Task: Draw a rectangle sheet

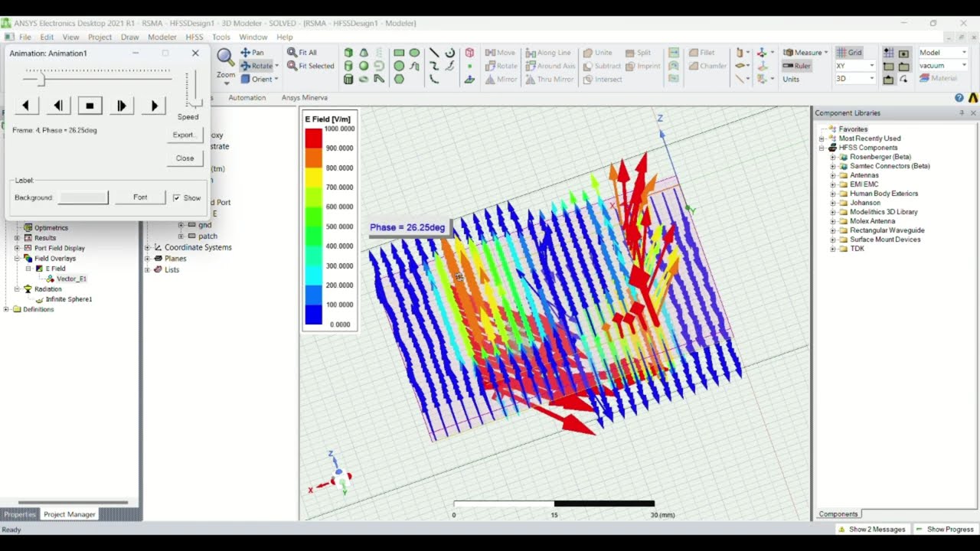Action: pyautogui.click(x=399, y=53)
